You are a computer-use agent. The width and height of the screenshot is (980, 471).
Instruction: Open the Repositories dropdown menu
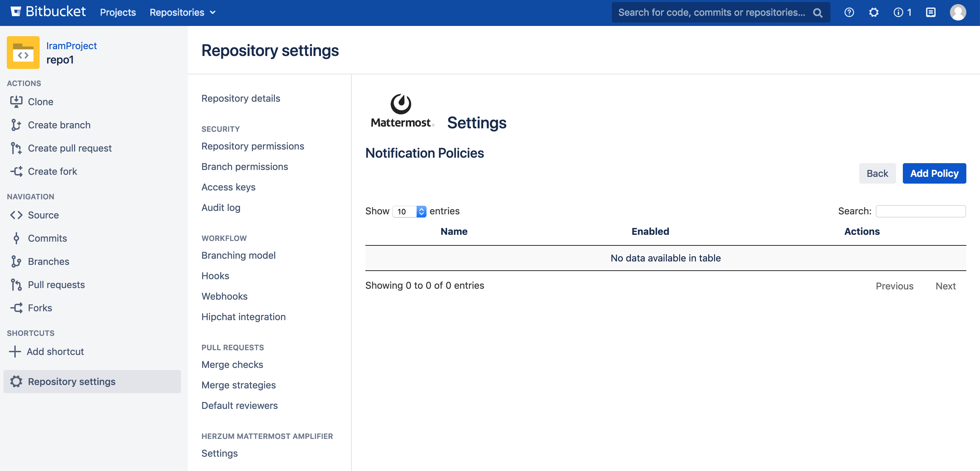point(182,13)
